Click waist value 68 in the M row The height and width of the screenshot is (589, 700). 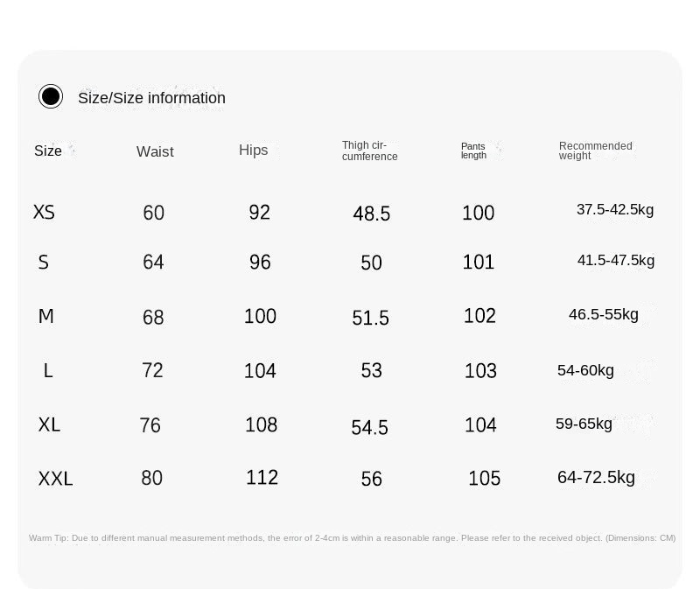153,317
